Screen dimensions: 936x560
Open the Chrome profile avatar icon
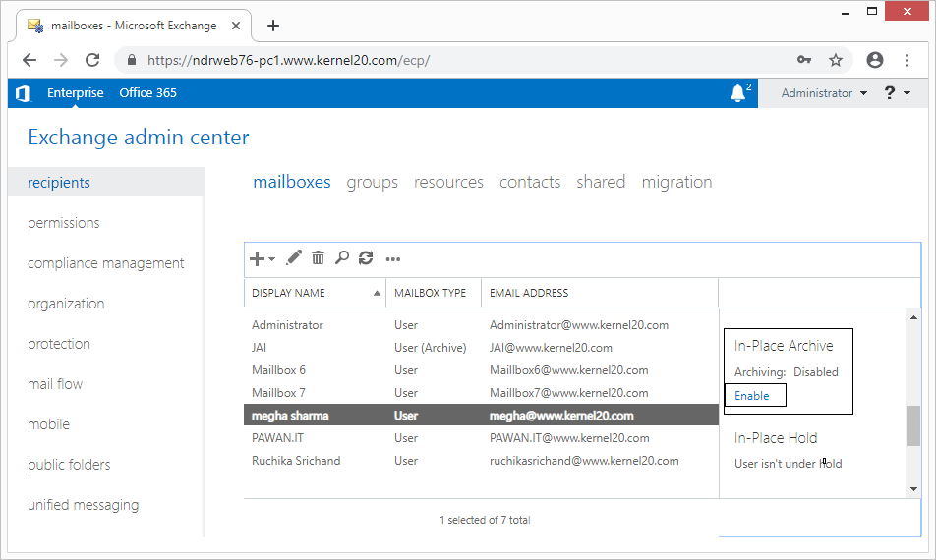click(875, 60)
